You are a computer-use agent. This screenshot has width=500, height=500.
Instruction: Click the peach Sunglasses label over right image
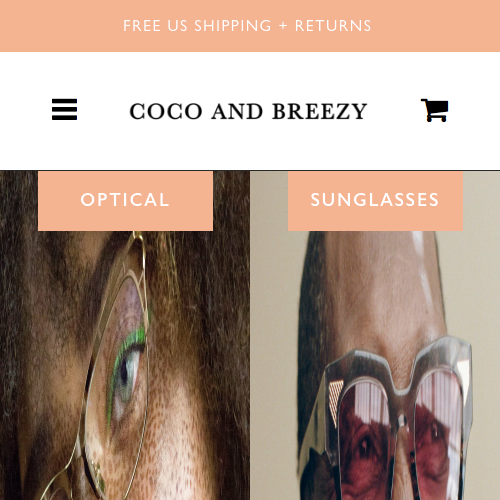375,201
